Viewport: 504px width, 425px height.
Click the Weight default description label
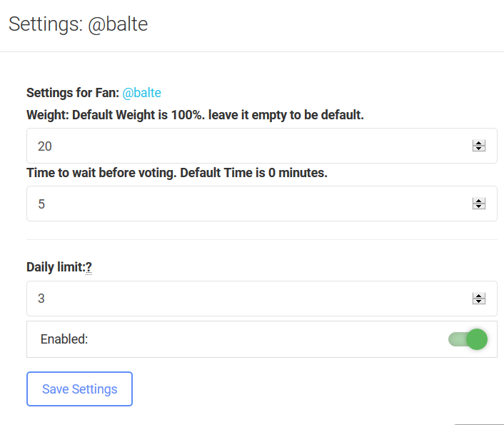click(x=195, y=115)
